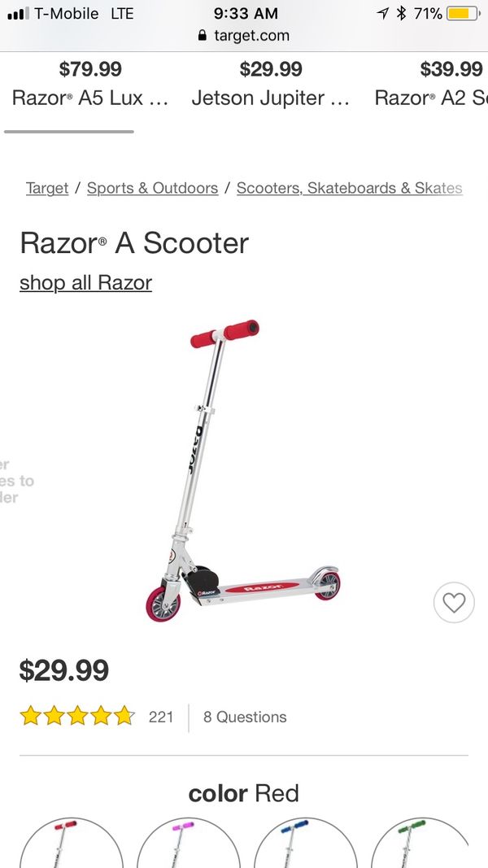
Task: Follow the shop all Razor link
Action: click(x=85, y=283)
